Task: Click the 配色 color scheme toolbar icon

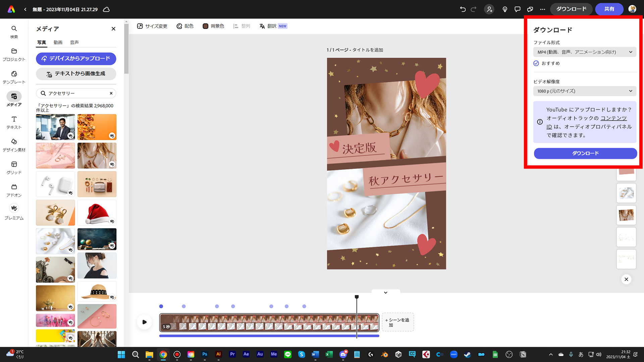Action: click(185, 26)
